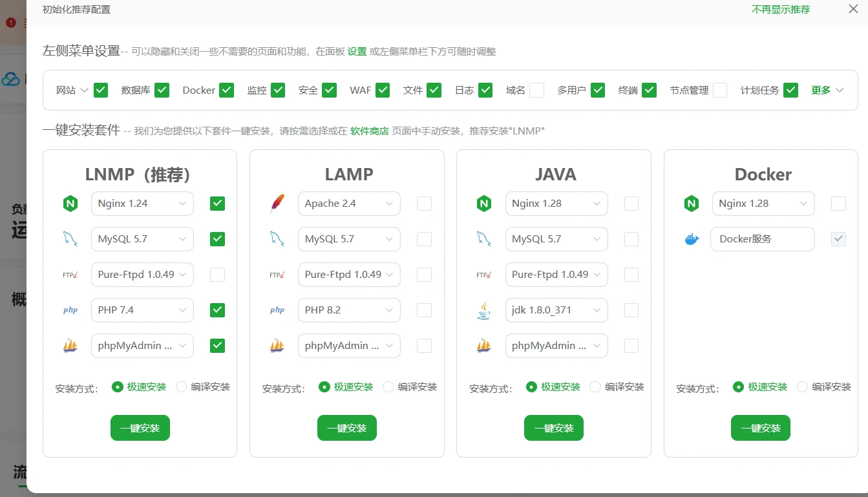Viewport: 868px width, 497px height.
Task: Open the PHP 7.4 version dropdown
Action: [142, 310]
